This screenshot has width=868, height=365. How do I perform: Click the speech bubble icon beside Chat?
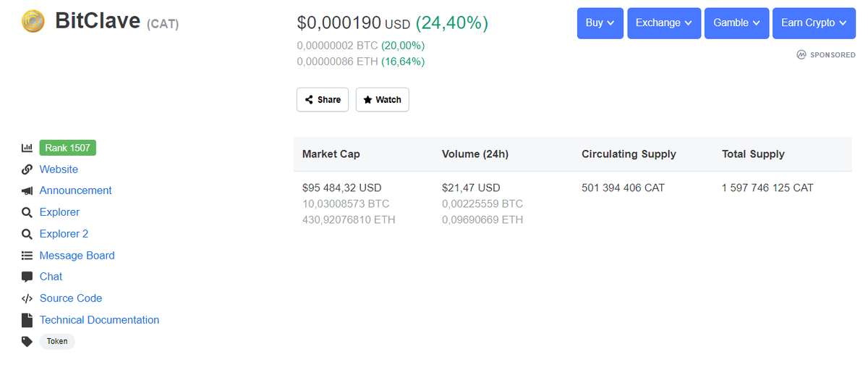coord(27,277)
